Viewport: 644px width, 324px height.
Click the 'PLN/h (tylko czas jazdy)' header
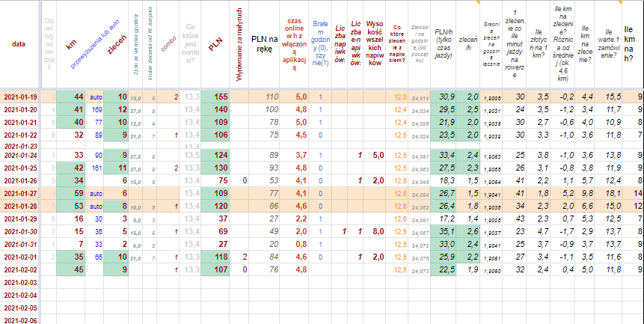[x=443, y=44]
